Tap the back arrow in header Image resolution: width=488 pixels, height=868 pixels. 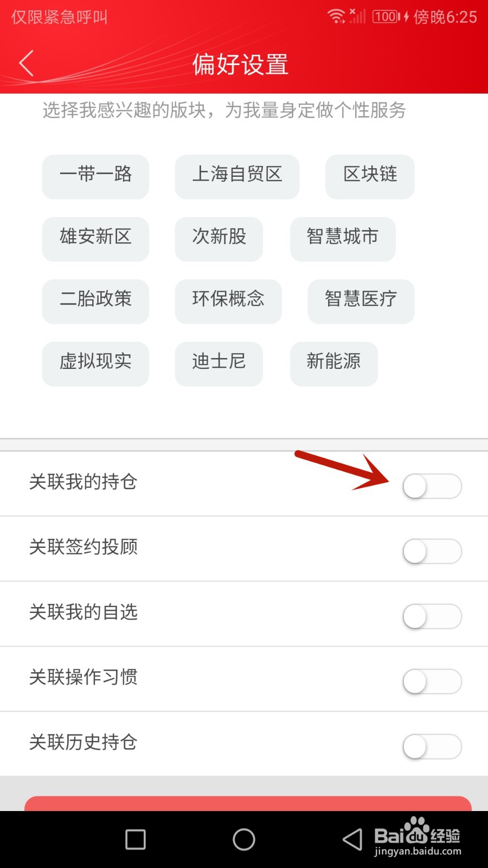27,63
